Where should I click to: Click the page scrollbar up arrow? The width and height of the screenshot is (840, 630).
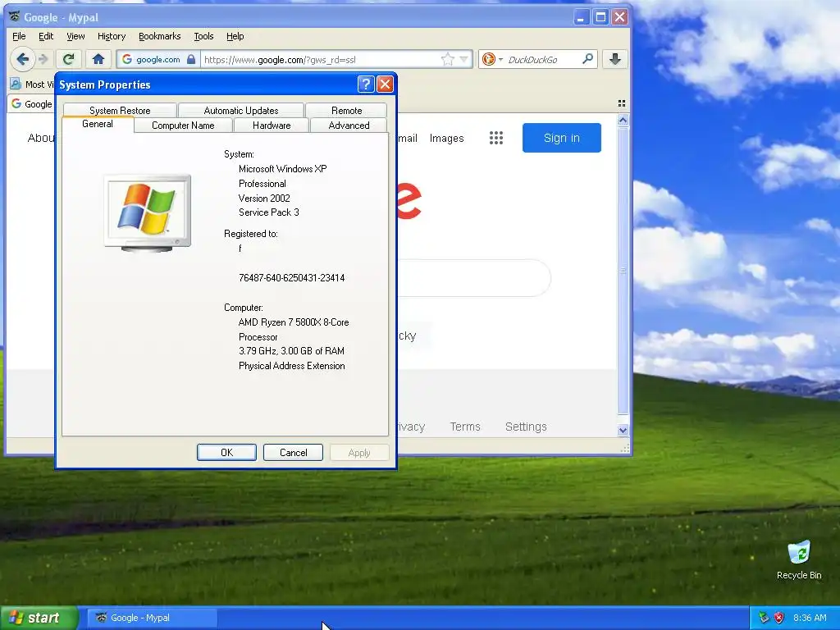click(x=623, y=121)
